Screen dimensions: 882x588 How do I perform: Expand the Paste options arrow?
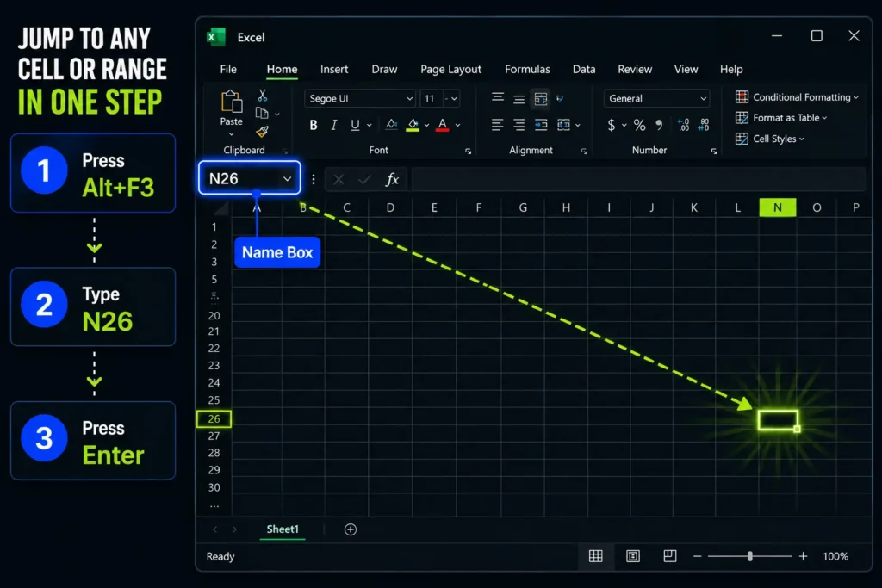pos(231,134)
